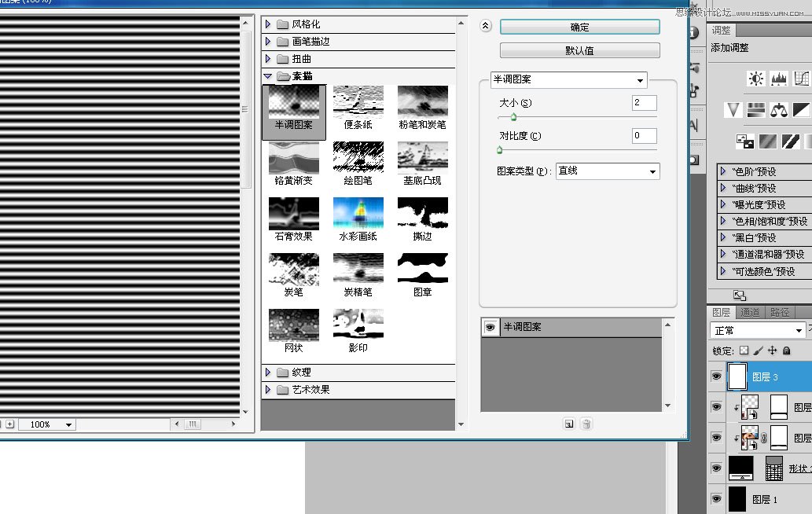Expand the 风格化 filter folder
This screenshot has height=514, width=812.
pos(268,24)
